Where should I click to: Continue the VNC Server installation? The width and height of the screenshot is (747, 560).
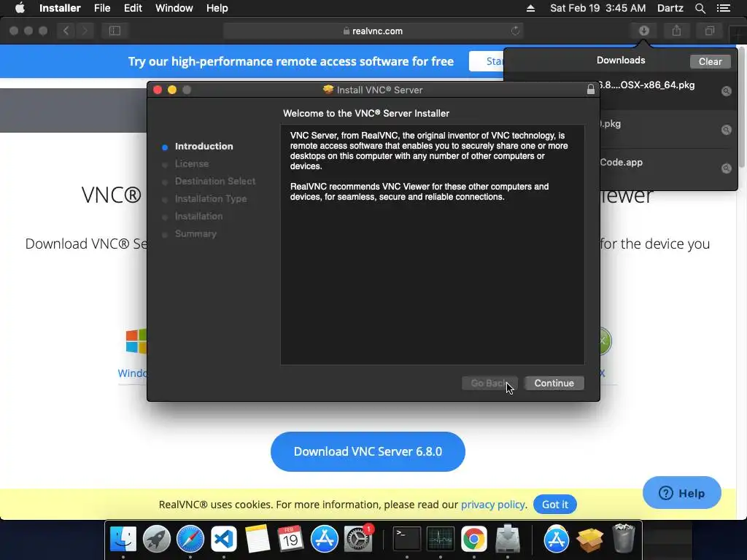[x=554, y=384]
